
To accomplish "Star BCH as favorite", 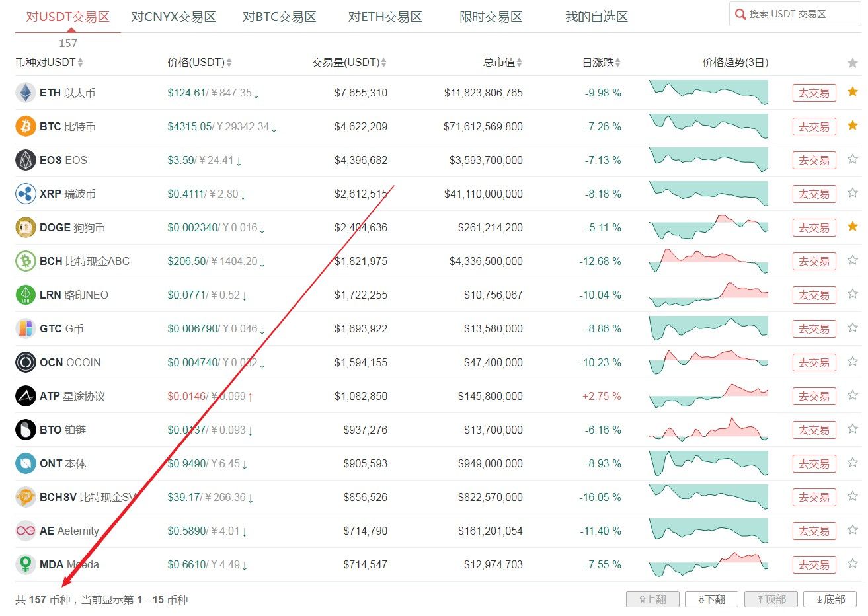I will coord(853,260).
